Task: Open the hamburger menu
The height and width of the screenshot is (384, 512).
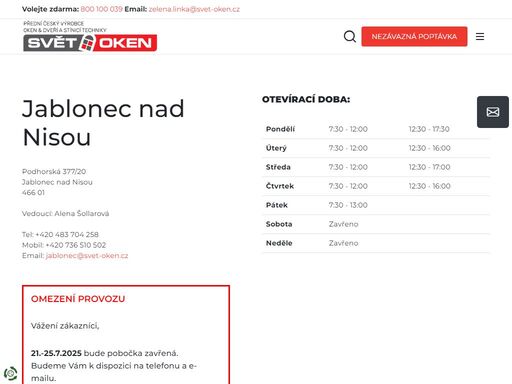Action: [480, 36]
